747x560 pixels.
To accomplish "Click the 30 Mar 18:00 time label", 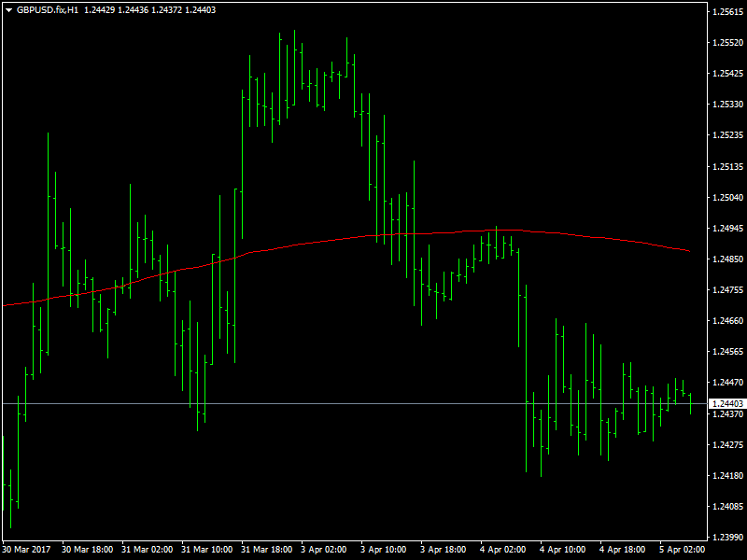I will (88, 550).
